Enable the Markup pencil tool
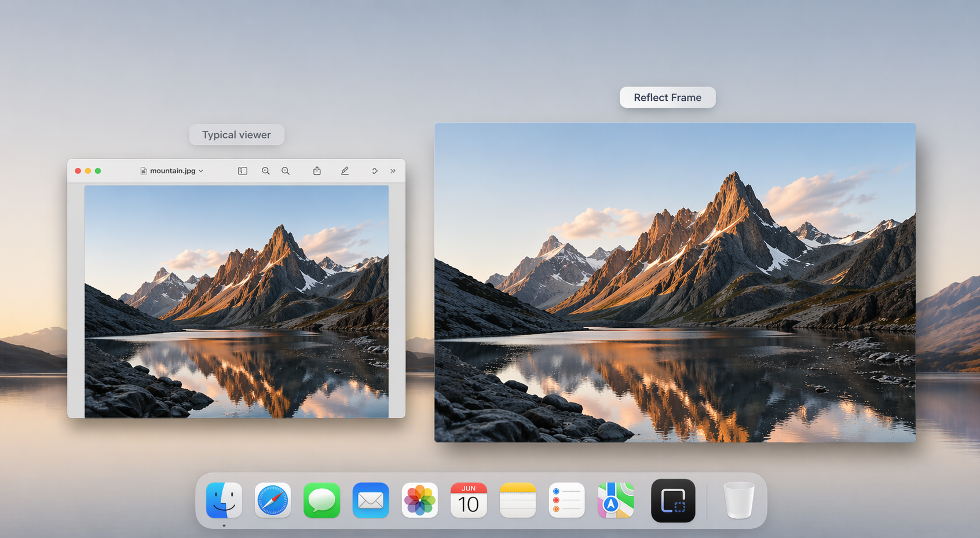 click(x=345, y=171)
